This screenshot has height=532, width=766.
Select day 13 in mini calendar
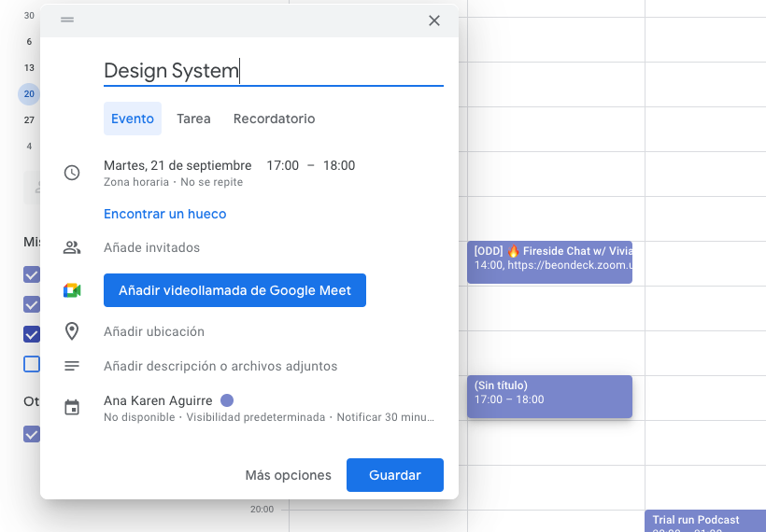click(x=29, y=68)
